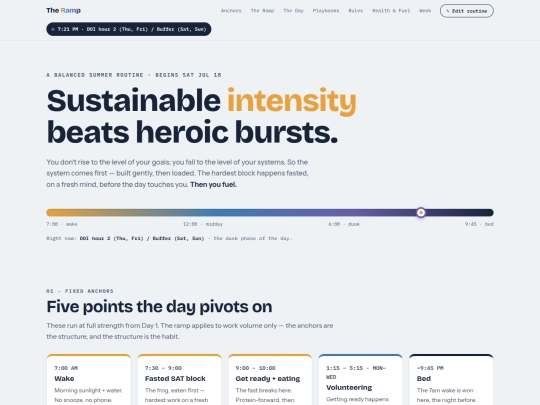The height and width of the screenshot is (405, 540).
Task: Open the Volunteering anchor card
Action: click(x=361, y=380)
